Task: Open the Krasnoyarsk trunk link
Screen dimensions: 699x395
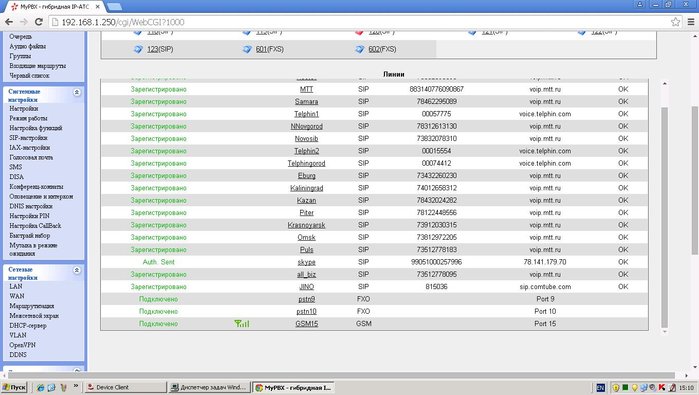Action: click(x=306, y=225)
